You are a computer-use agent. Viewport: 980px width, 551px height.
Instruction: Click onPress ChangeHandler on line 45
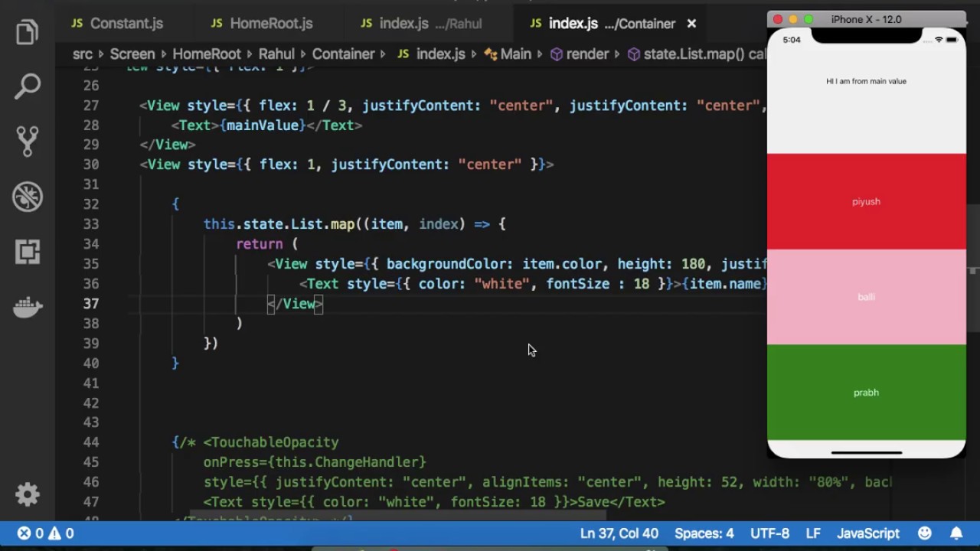(315, 462)
